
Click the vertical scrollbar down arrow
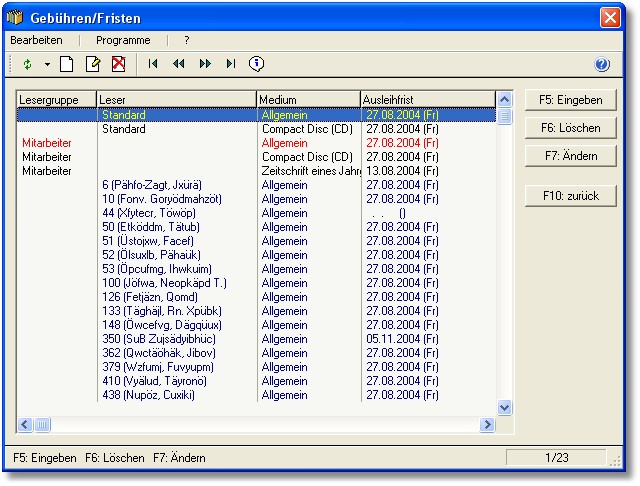pos(504,408)
